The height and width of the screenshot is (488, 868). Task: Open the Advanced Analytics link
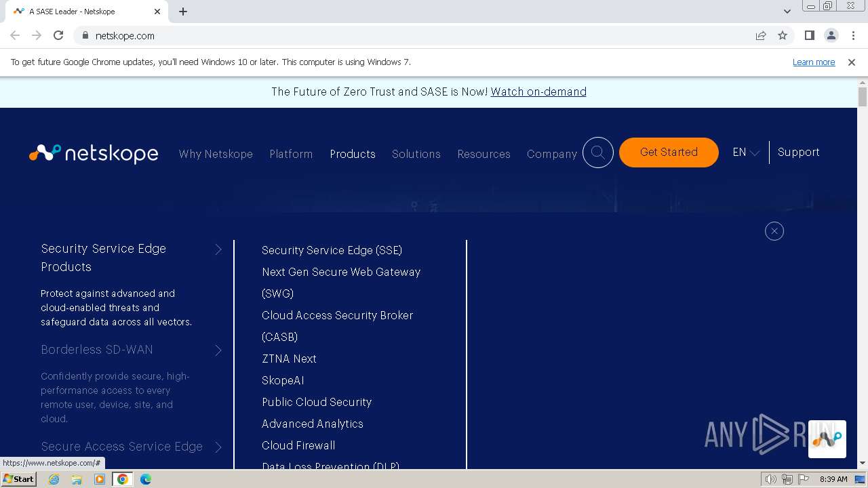pyautogui.click(x=313, y=424)
